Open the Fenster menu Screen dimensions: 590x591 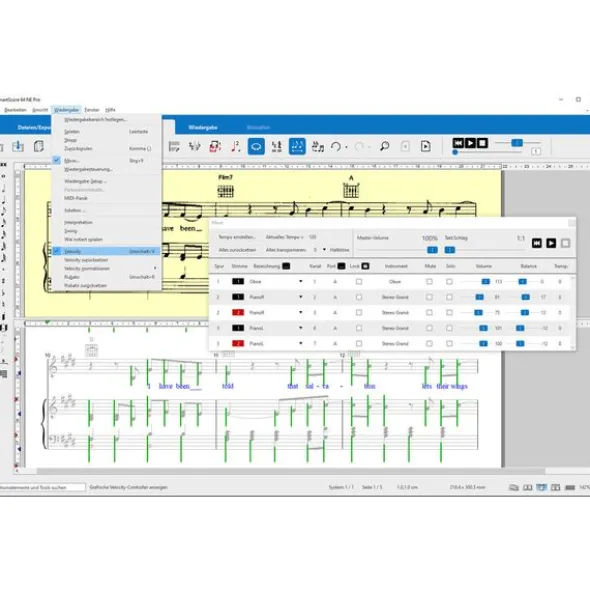coord(92,110)
